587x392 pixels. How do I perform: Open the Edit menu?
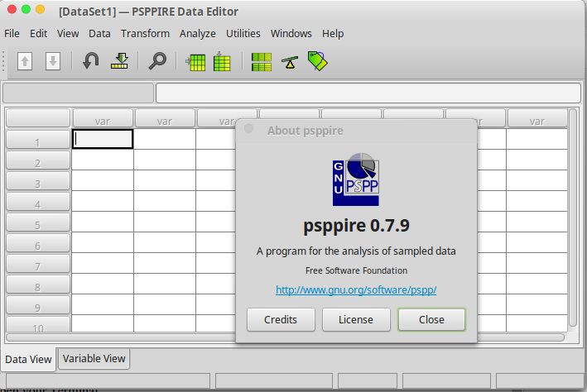(39, 33)
